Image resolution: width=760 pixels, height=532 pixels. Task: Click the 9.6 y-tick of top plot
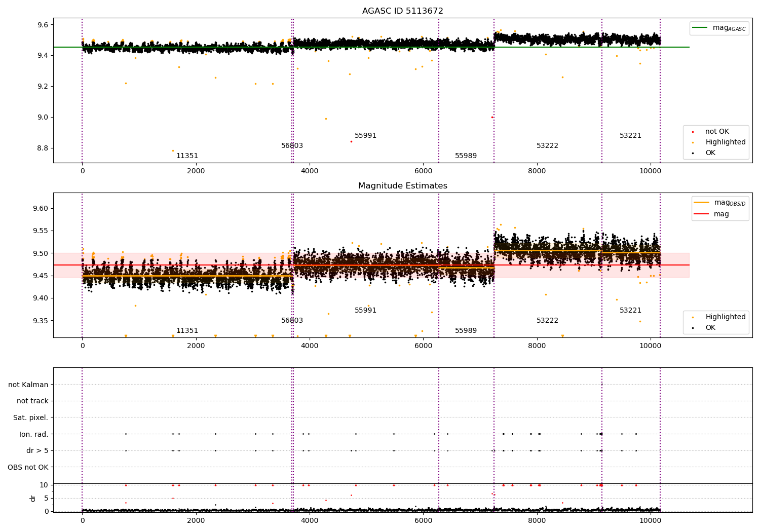click(43, 25)
